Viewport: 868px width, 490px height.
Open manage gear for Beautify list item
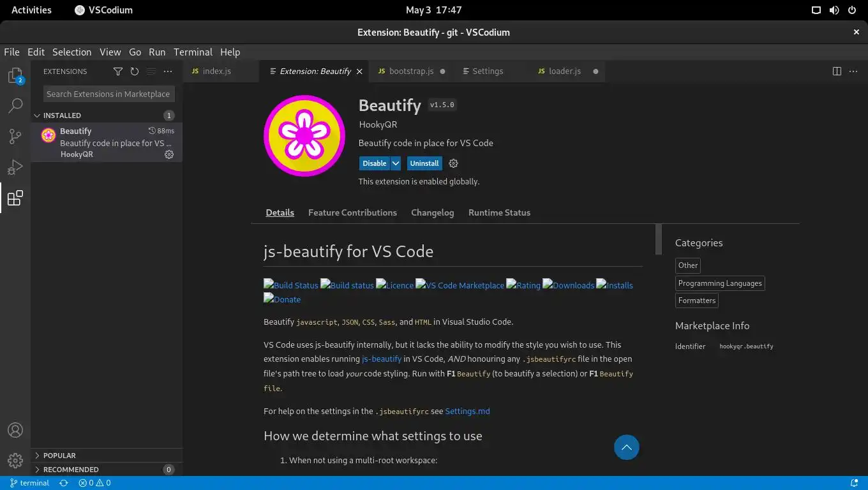click(x=169, y=154)
